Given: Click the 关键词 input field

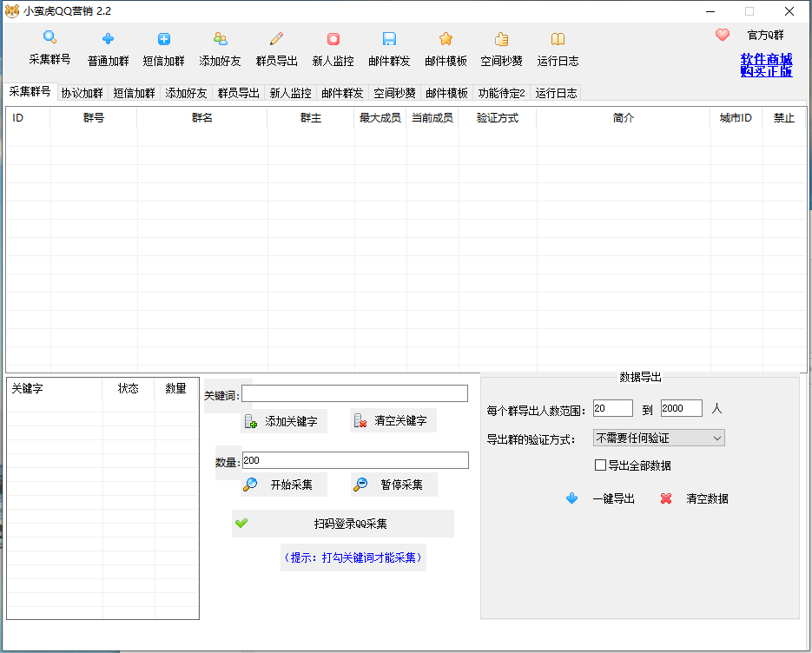Looking at the screenshot, I should point(355,392).
